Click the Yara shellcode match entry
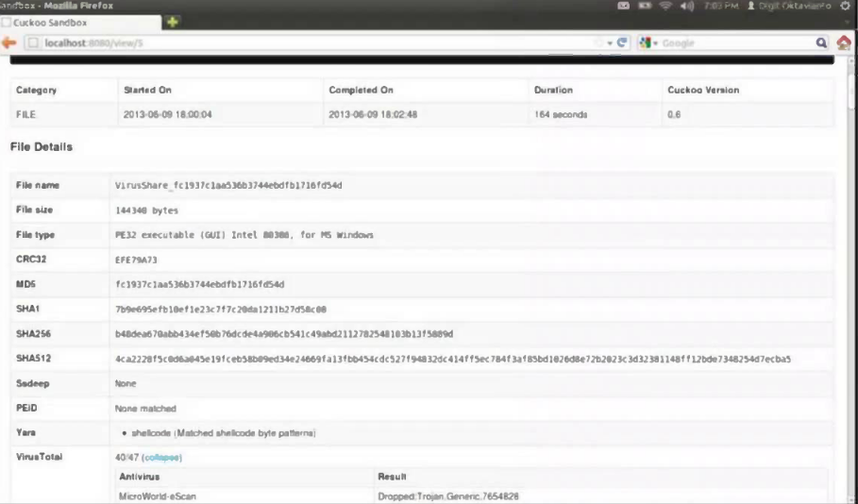858x504 pixels. (224, 433)
